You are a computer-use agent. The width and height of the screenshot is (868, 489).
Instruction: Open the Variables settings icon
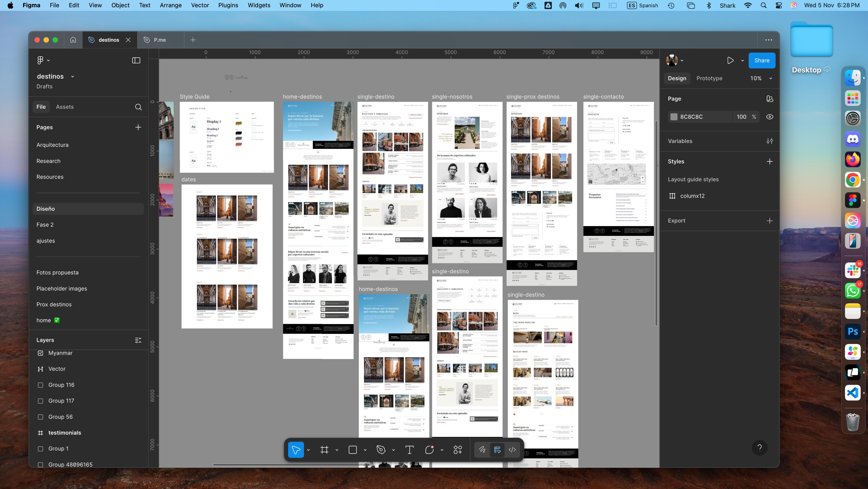pos(770,141)
